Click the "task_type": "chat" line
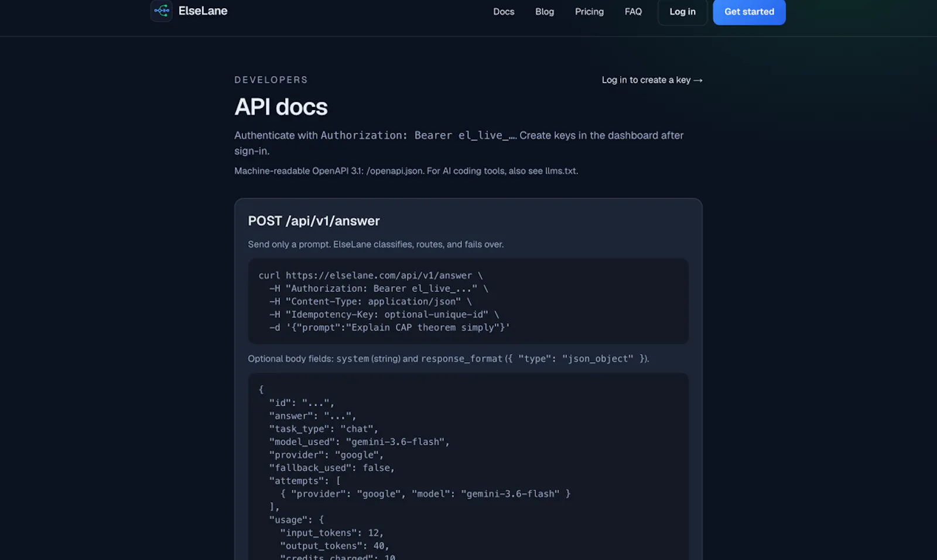Screen dimensions: 937x560 324,429
